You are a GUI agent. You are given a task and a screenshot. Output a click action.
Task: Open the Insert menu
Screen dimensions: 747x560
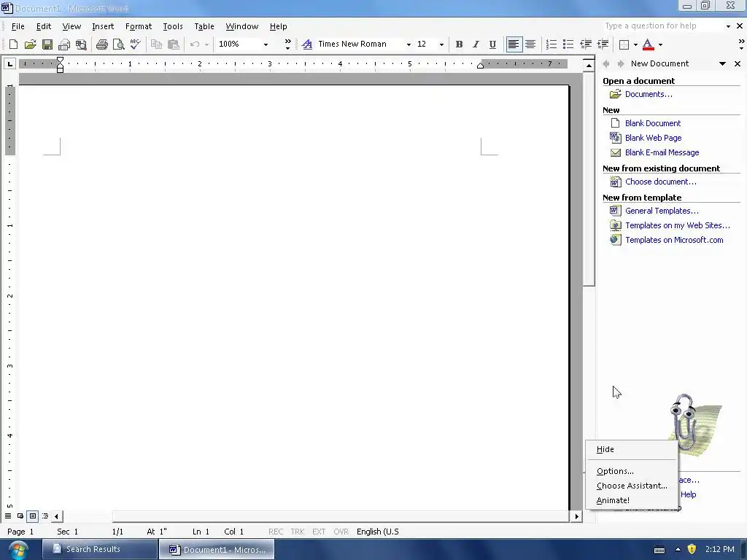click(x=103, y=26)
